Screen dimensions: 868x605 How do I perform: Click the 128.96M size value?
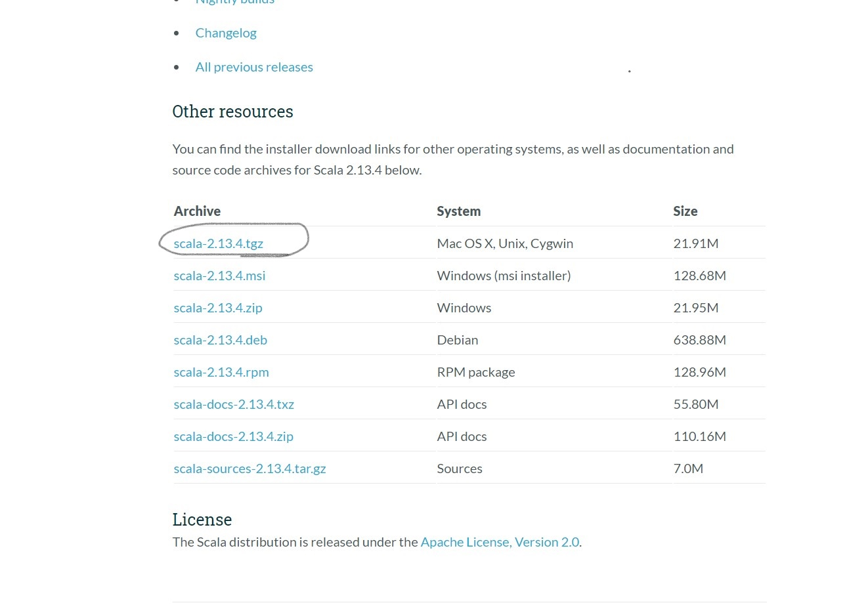coord(700,372)
